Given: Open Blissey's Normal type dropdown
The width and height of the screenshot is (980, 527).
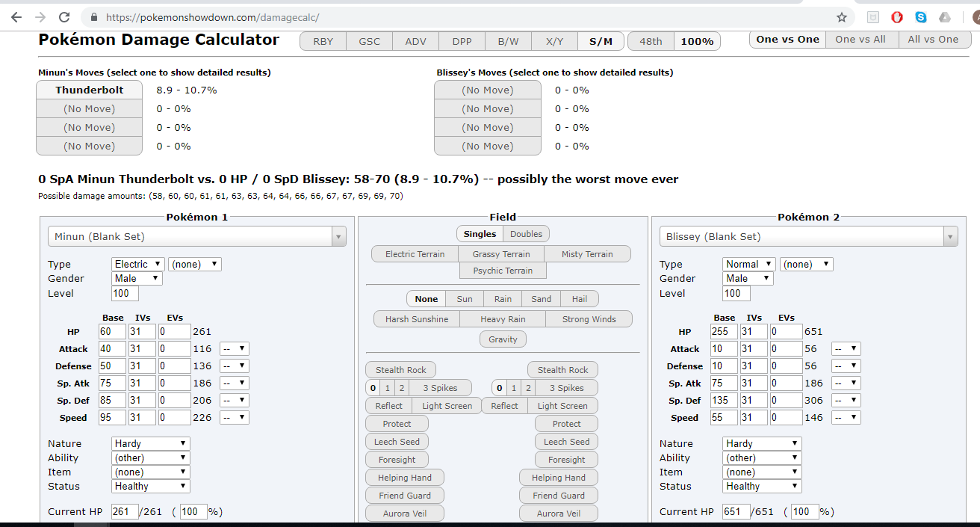Looking at the screenshot, I should click(750, 264).
